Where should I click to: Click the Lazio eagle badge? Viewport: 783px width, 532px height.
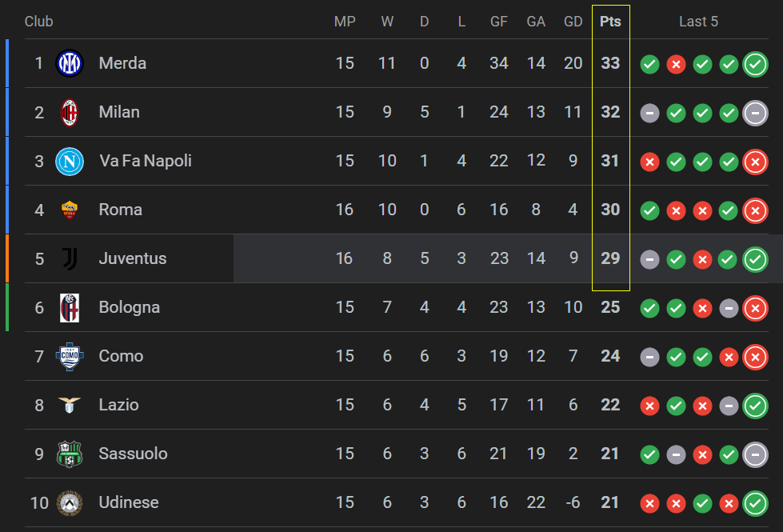[x=69, y=405]
